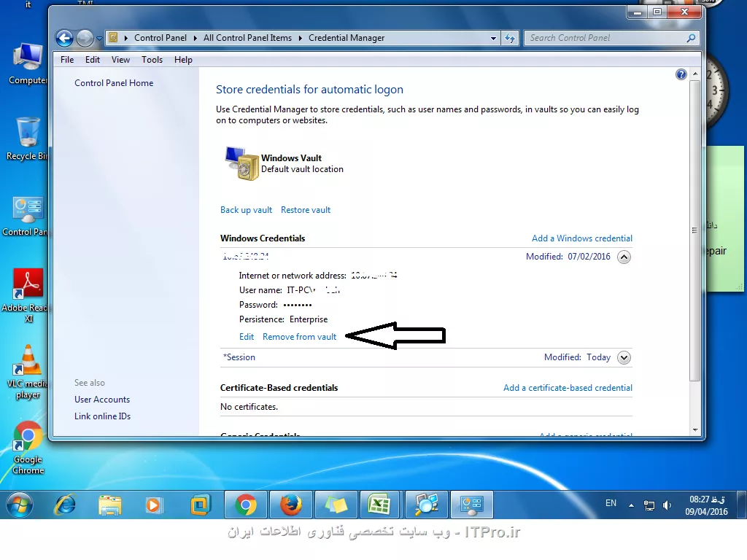Click Control Panel in the breadcrumb path
Screen dimensions: 747x560
coord(160,38)
